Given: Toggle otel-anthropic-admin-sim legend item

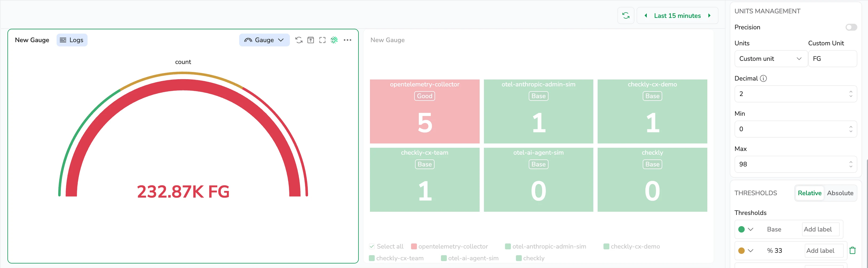Looking at the screenshot, I should (x=546, y=246).
